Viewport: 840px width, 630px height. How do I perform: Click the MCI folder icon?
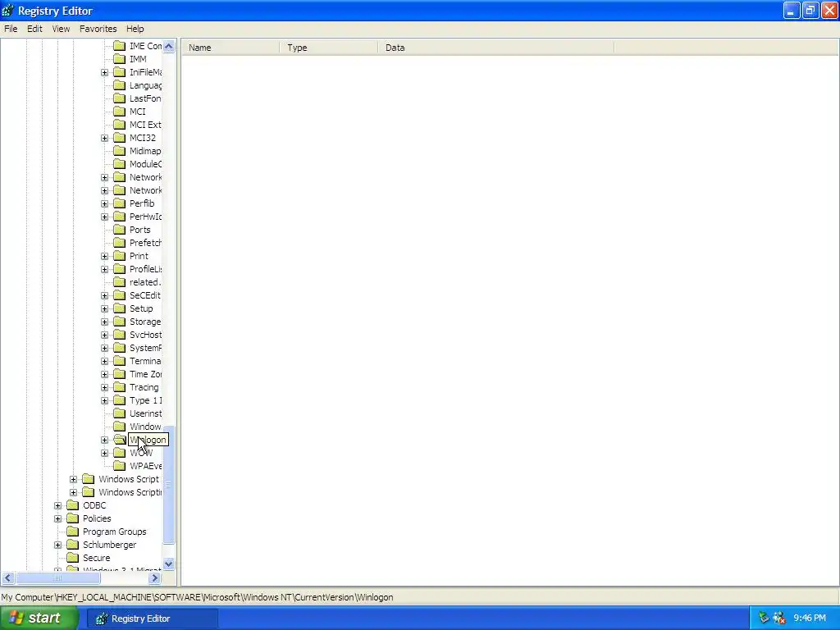(120, 112)
